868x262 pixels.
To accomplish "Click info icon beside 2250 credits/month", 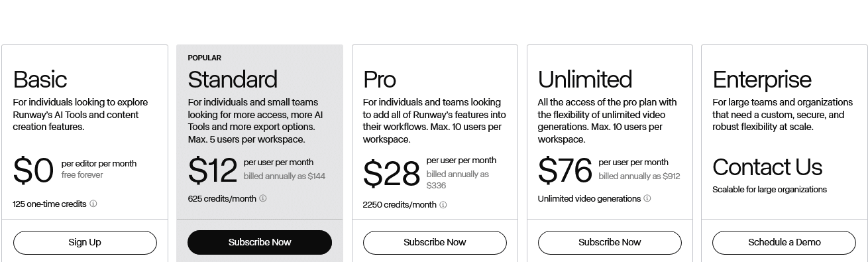I will pyautogui.click(x=443, y=205).
